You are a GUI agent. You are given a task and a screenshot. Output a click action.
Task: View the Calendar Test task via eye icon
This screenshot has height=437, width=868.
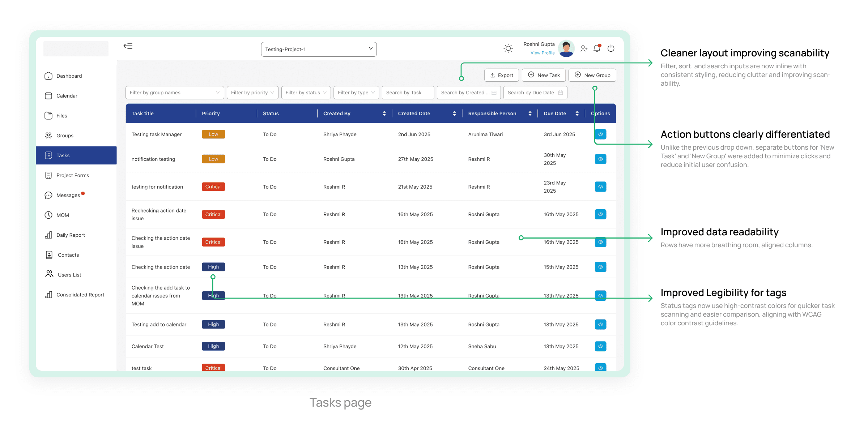point(600,346)
